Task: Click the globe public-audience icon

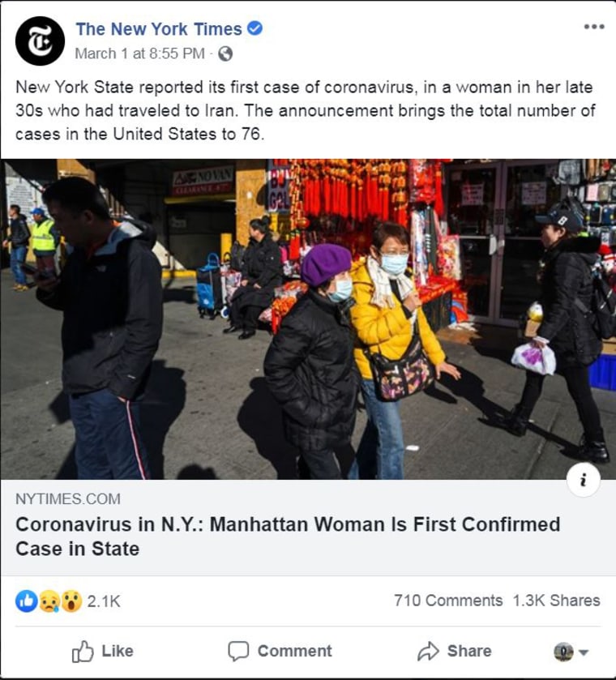Action: (225, 54)
